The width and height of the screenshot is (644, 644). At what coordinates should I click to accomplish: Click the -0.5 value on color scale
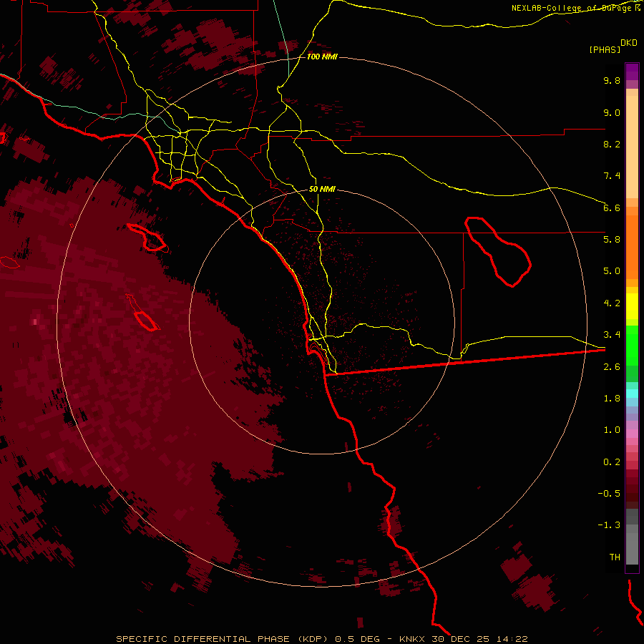pyautogui.click(x=609, y=494)
